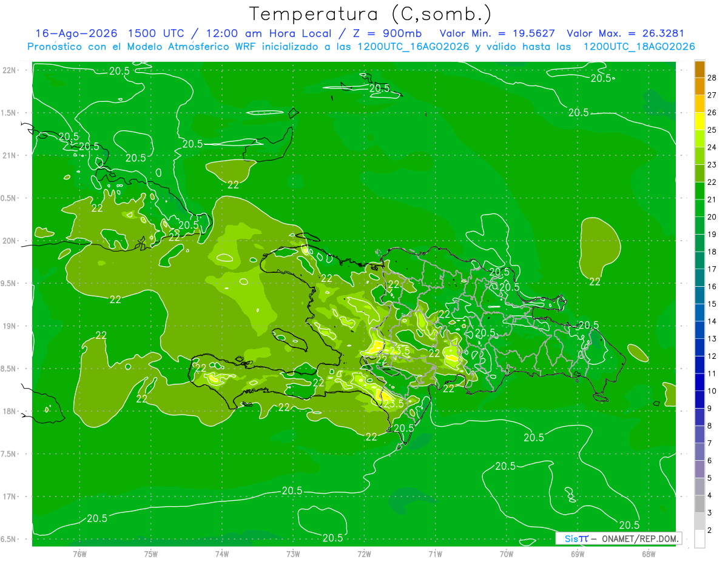The width and height of the screenshot is (728, 562).
Task: Click colorbar label '24'
Action: click(712, 147)
